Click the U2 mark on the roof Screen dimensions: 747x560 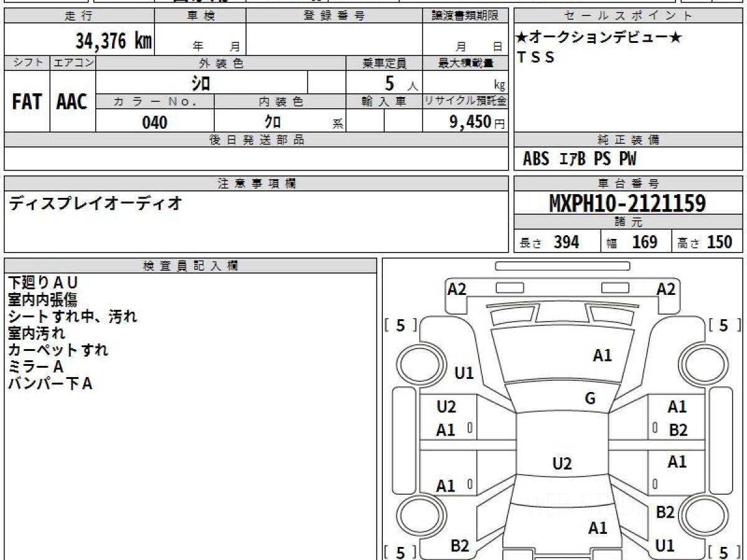point(562,464)
